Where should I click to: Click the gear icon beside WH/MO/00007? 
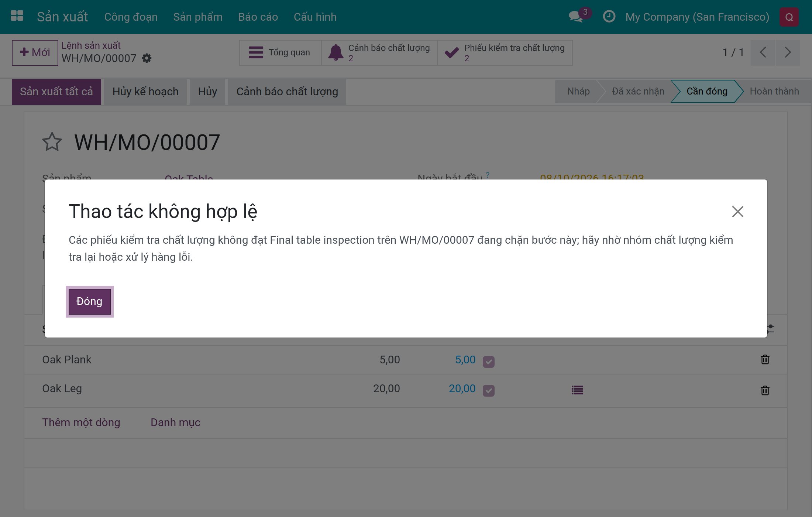(x=147, y=58)
